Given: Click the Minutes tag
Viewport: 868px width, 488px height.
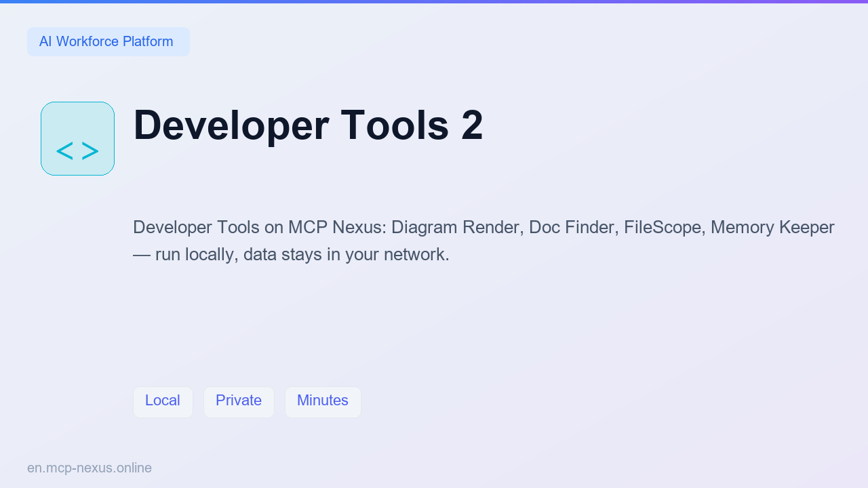Looking at the screenshot, I should point(323,402).
